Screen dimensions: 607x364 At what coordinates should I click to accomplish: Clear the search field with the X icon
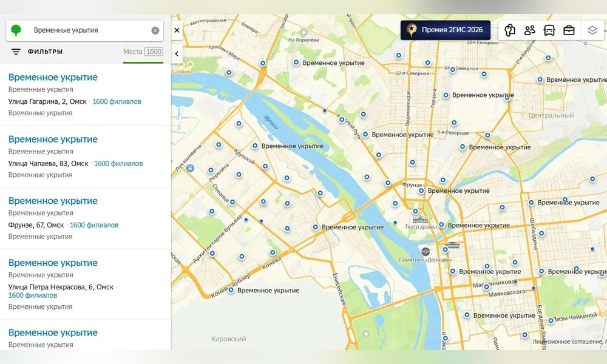(x=155, y=30)
